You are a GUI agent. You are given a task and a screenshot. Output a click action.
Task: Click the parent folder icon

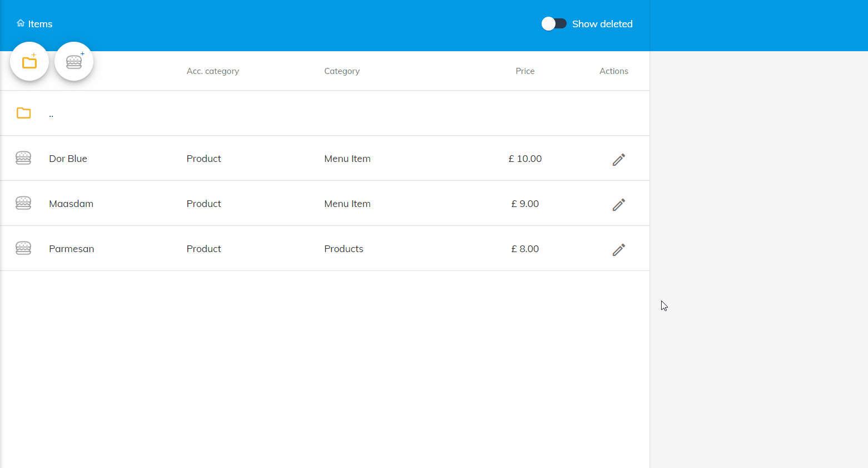23,113
